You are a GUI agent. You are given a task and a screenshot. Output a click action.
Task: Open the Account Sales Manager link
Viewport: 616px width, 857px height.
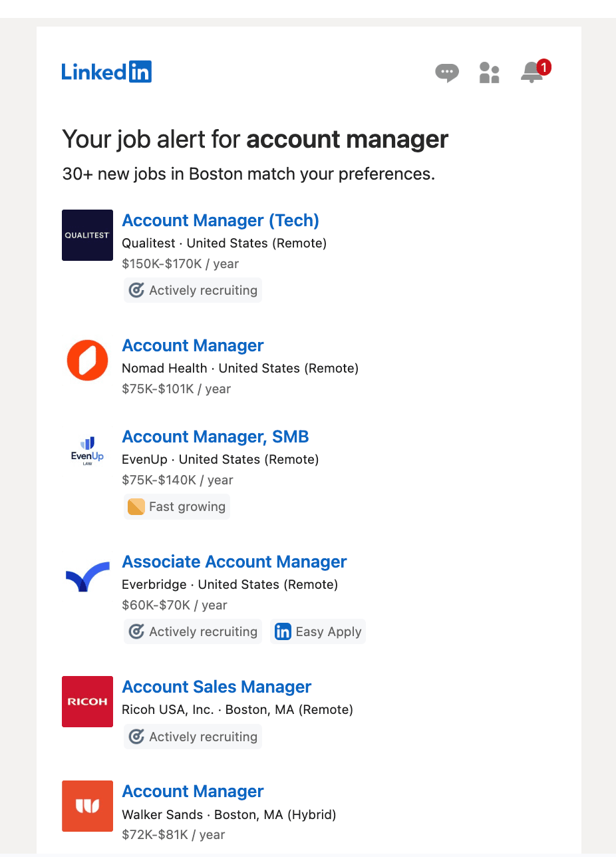[217, 687]
